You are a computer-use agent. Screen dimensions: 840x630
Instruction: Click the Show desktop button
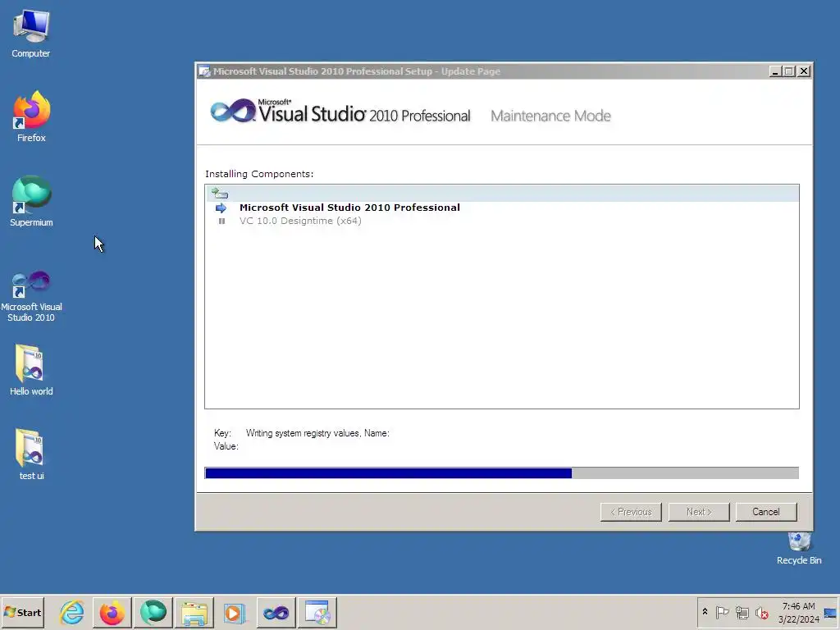pos(830,612)
